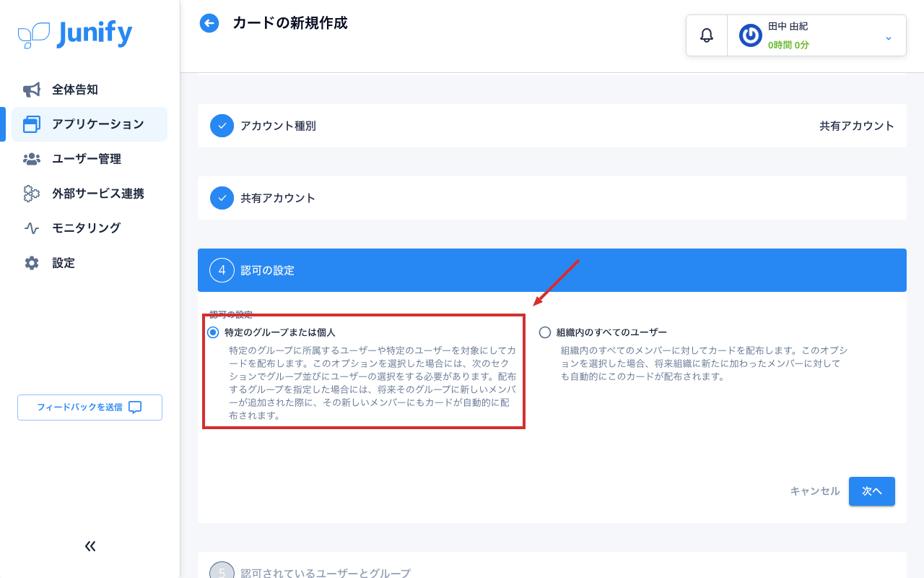Expand the 共有アカウント step section
The image size is (924, 578).
552,198
